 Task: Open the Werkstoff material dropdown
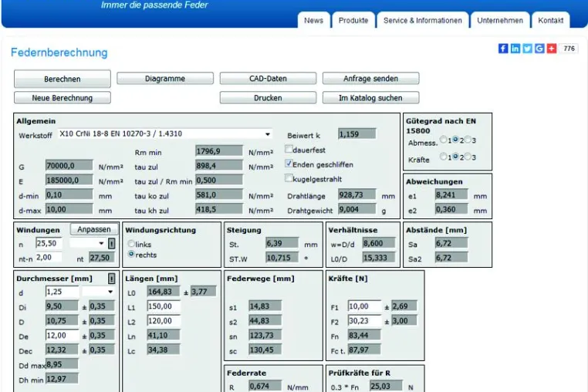(165, 134)
